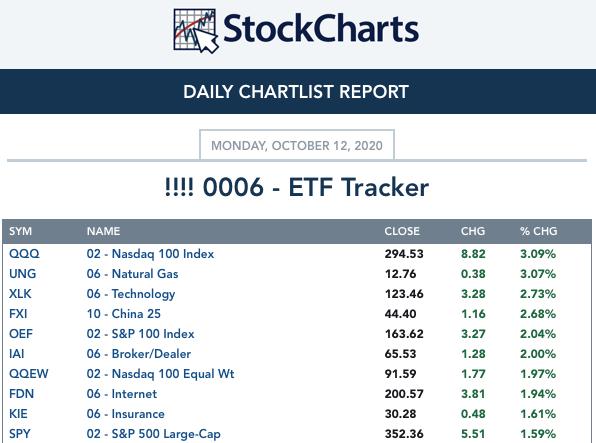This screenshot has width=596, height=443.
Task: Open the QQQ symbol link
Action: [x=24, y=254]
